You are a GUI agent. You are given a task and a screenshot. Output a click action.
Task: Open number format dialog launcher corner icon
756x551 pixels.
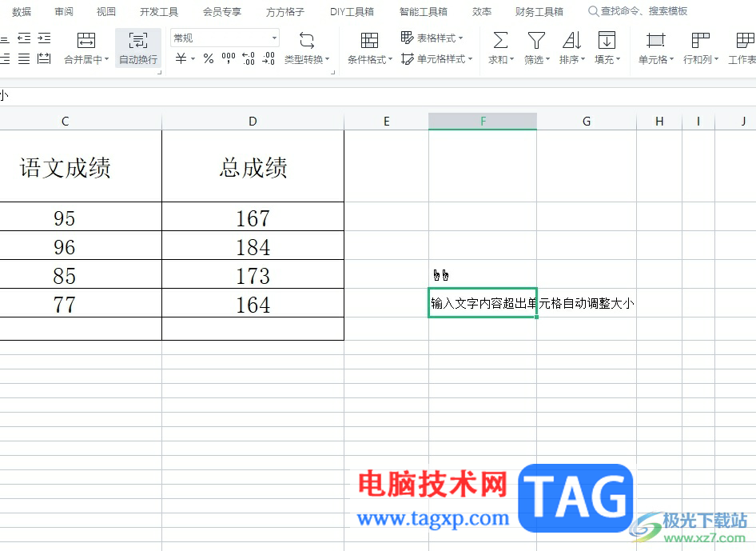point(332,72)
